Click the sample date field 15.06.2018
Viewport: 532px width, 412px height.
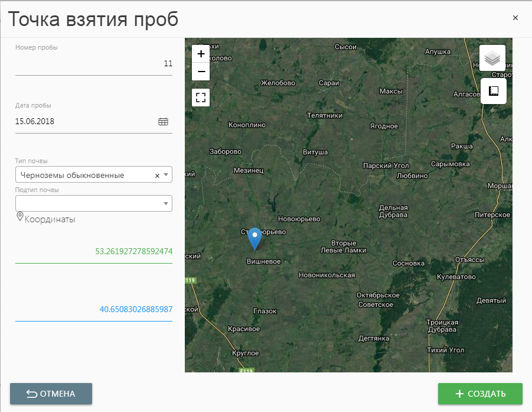point(83,122)
